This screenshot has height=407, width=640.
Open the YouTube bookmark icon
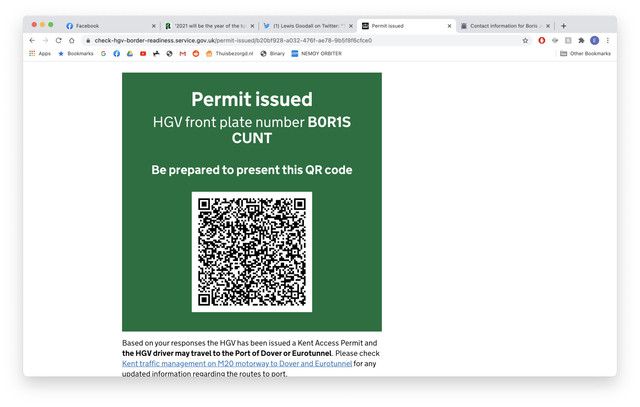tap(143, 53)
